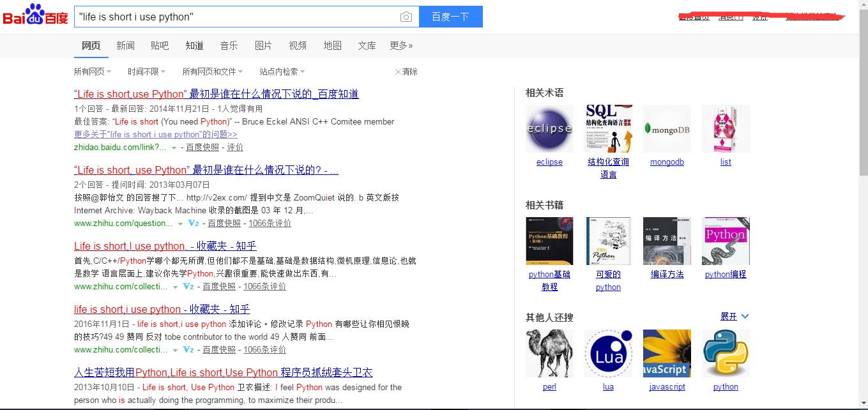This screenshot has width=868, height=410.
Task: Click the 编译方法 book cover
Action: tap(667, 241)
